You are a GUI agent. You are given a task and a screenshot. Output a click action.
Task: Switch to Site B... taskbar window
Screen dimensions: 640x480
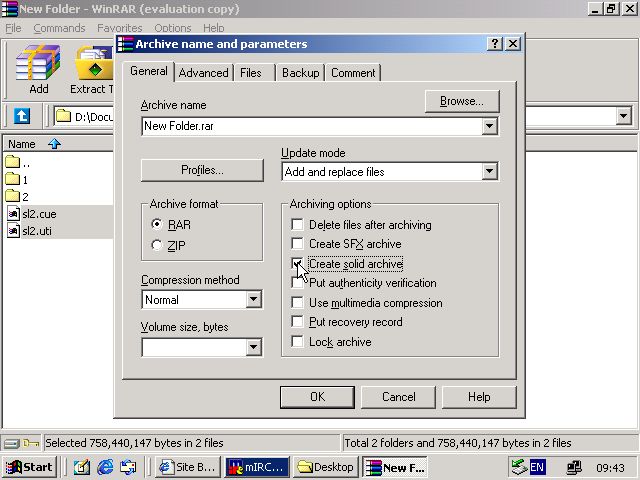pyautogui.click(x=188, y=467)
